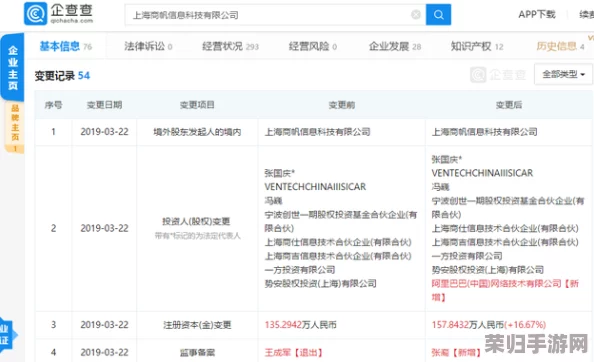Open 一方投资有限公司 in 变更前 column
Screen dimensions: 594x362
pos(300,270)
